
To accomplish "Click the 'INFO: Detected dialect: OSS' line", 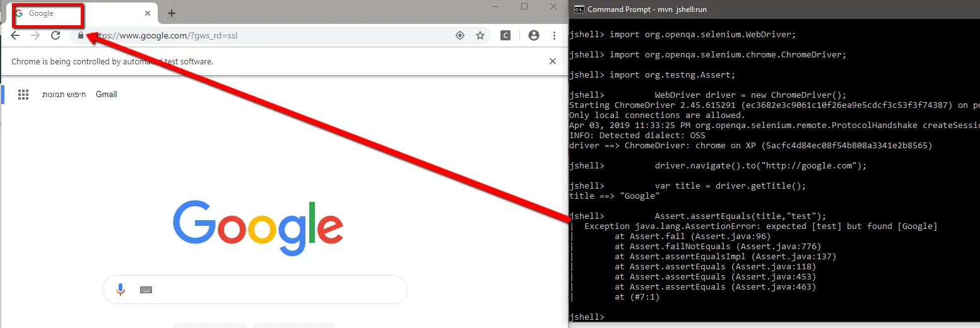I will [637, 136].
